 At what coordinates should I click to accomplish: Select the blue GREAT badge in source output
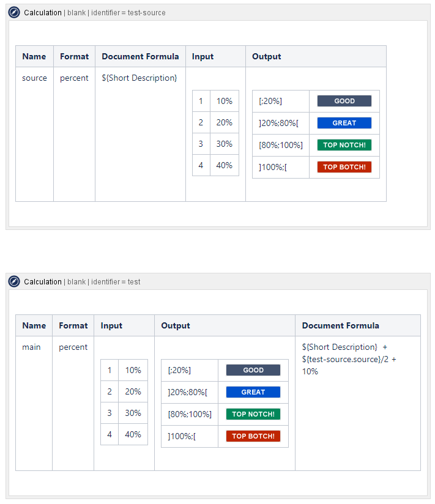(x=344, y=123)
